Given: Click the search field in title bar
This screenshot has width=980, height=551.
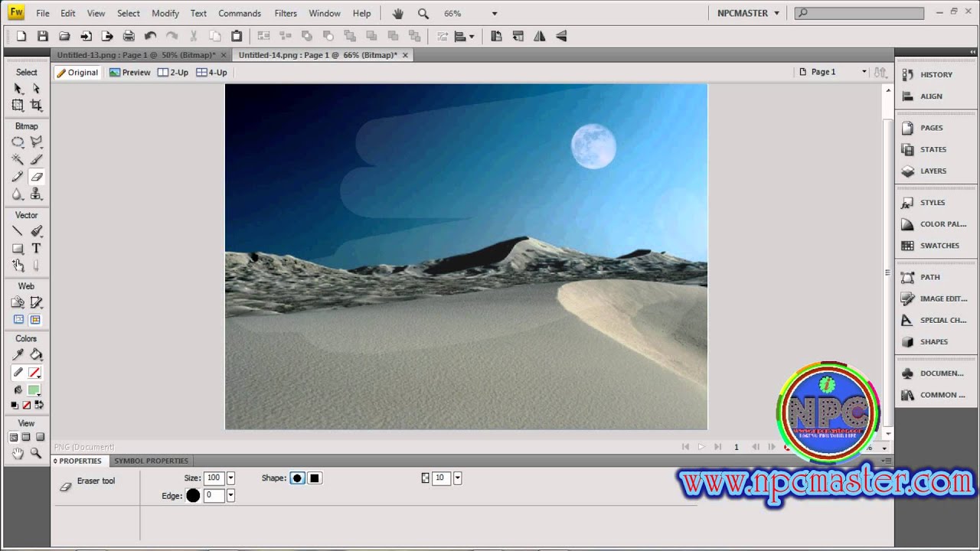Looking at the screenshot, I should 859,13.
